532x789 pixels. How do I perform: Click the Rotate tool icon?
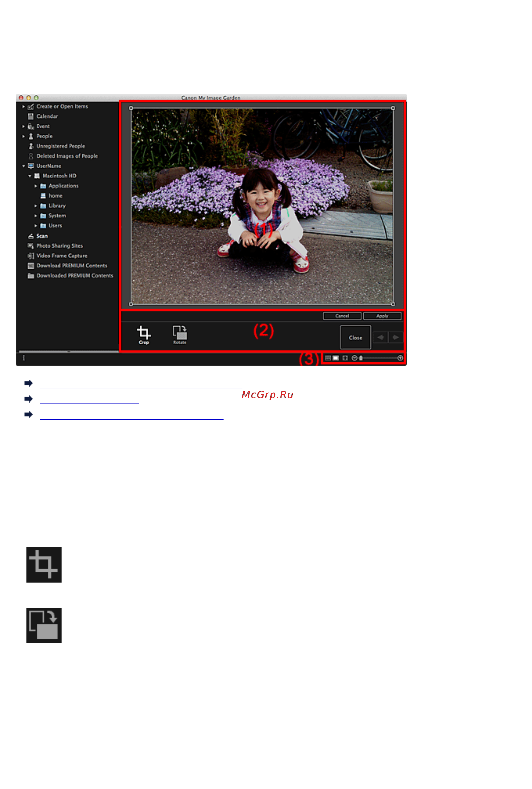coord(180,335)
